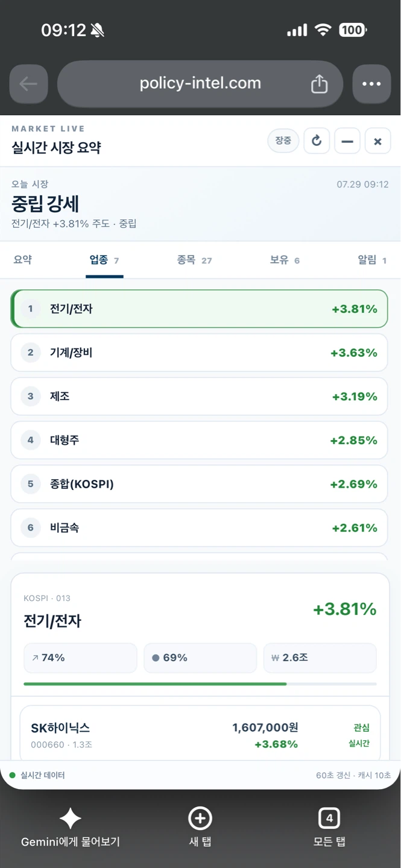Tap the policy-intel.com address field
Screen dimensions: 401x868
200,84
